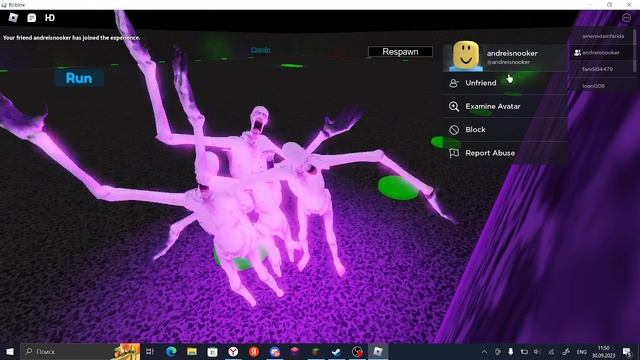The width and height of the screenshot is (640, 360).
Task: Click the ENG language indicator
Action: (582, 351)
